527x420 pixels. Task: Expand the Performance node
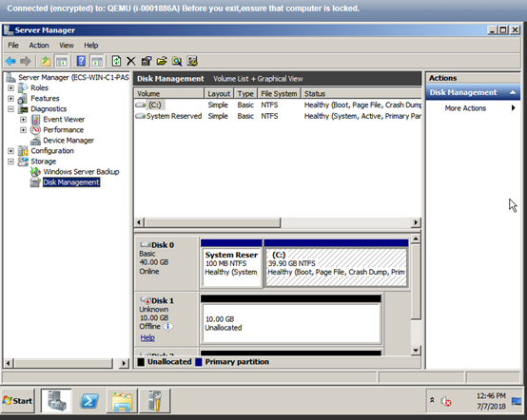coord(23,130)
